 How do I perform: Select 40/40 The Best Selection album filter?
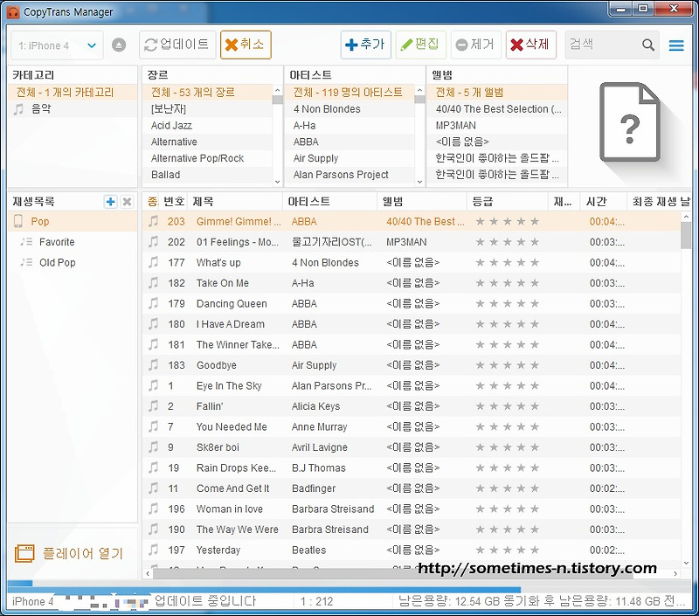click(x=496, y=108)
